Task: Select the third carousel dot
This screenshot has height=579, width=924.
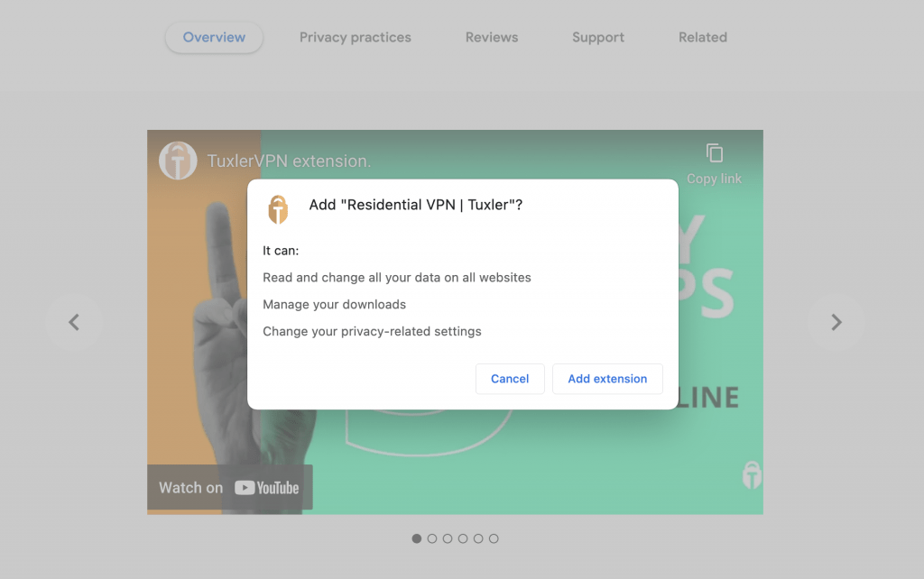Action: 448,538
